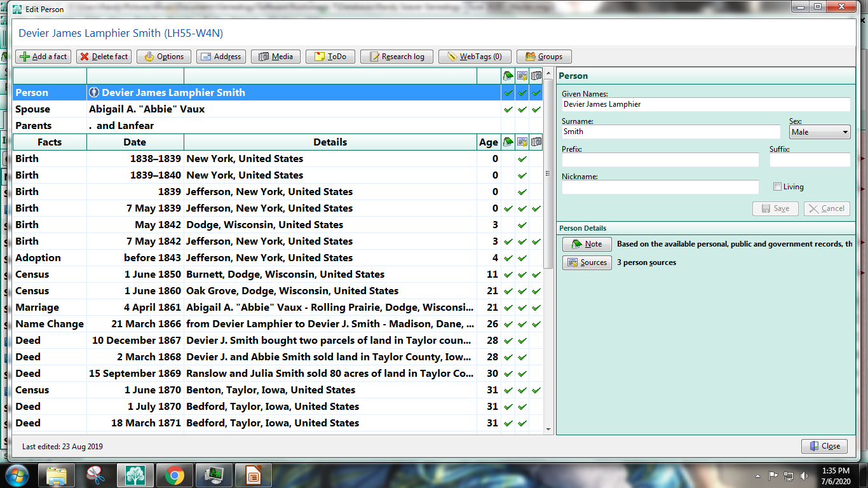Click the Sources button showing 3 person sources

click(587, 262)
